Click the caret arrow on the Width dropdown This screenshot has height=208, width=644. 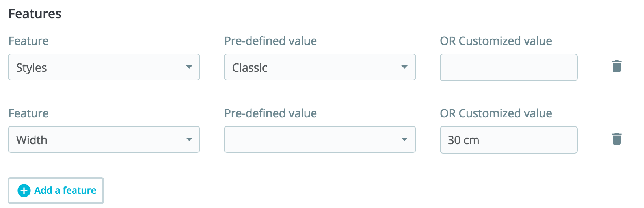189,140
